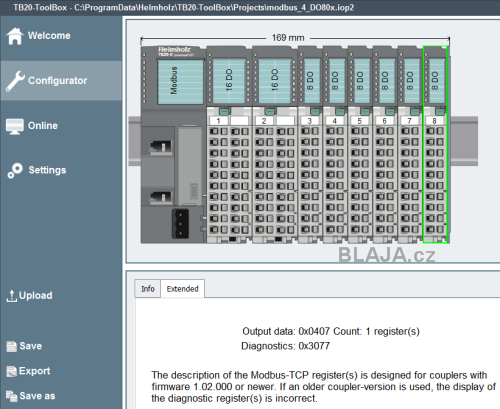Viewport: 500px width, 409px height.
Task: Open the Welcome page
Action: [x=49, y=36]
